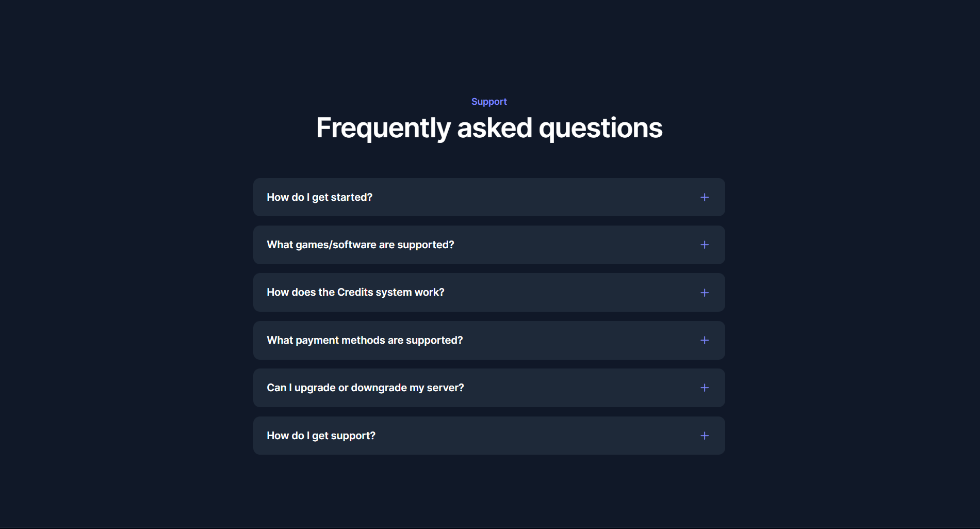Open 'Can I upgrade or downgrade my server?'
980x529 pixels.
[365, 388]
